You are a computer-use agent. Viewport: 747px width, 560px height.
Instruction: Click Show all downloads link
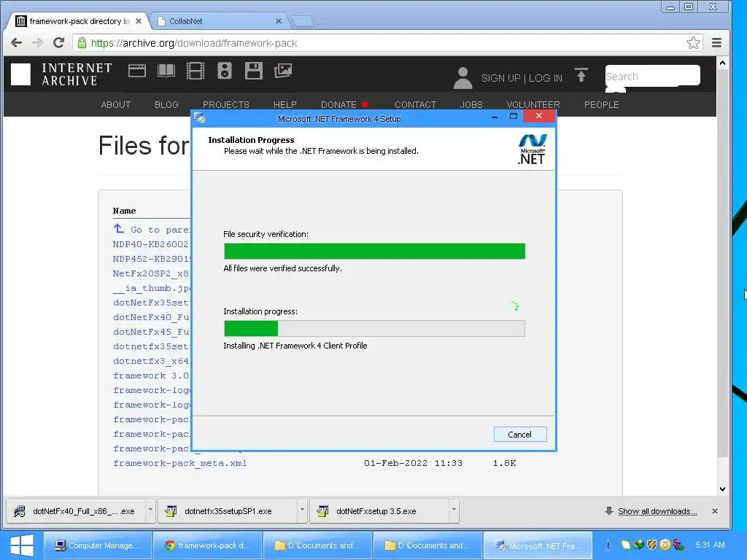point(657,511)
